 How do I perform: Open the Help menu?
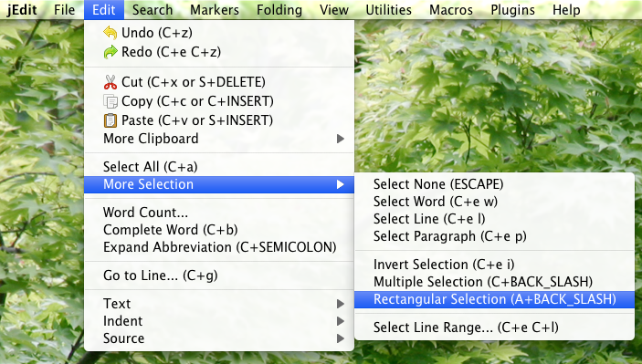tap(566, 9)
